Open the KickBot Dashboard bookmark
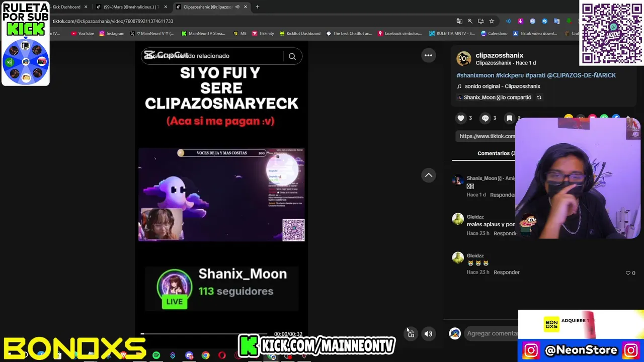 (300, 34)
